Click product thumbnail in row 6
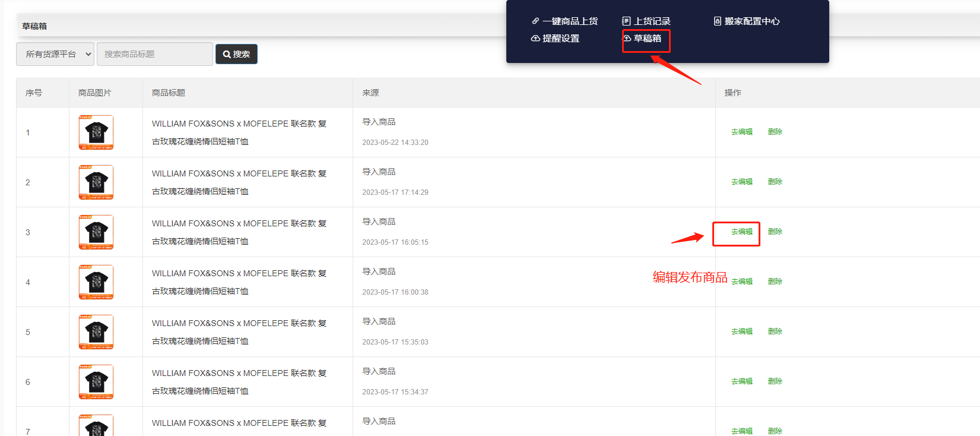The height and width of the screenshot is (436, 980). (x=96, y=382)
